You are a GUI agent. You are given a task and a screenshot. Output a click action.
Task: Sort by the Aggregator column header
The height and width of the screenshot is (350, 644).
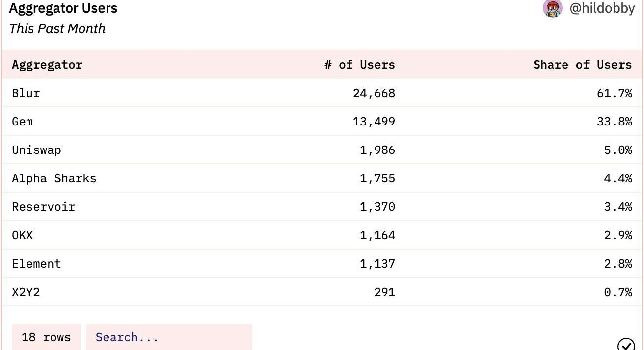click(x=47, y=65)
